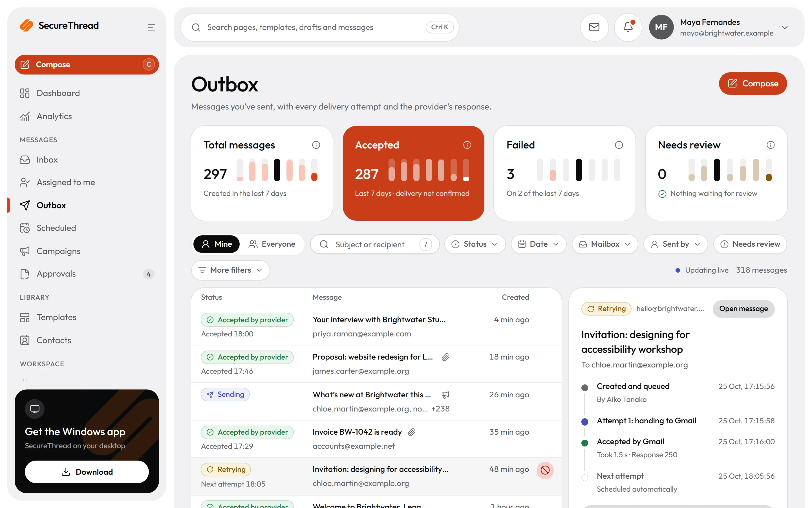Click the sidebar Compose button
The image size is (812, 508).
tap(87, 65)
